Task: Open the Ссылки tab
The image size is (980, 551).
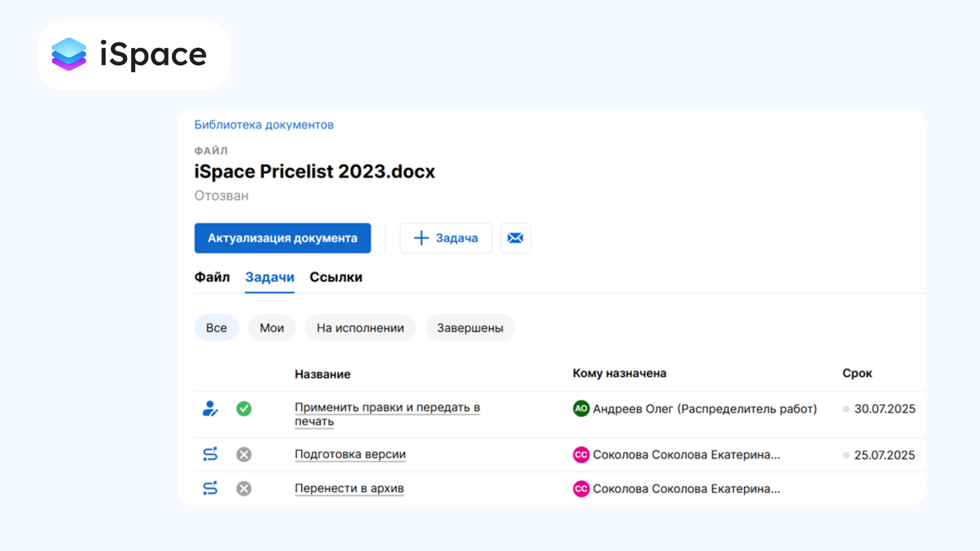Action: (336, 278)
